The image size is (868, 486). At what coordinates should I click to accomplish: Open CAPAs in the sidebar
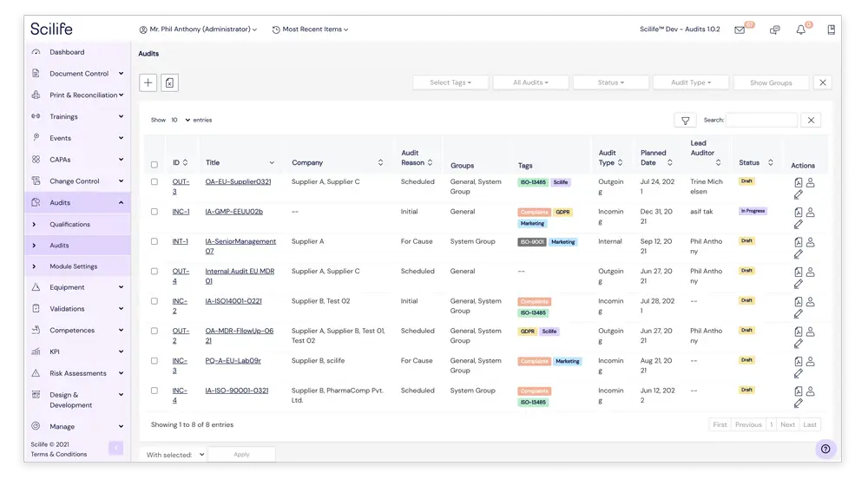click(77, 160)
